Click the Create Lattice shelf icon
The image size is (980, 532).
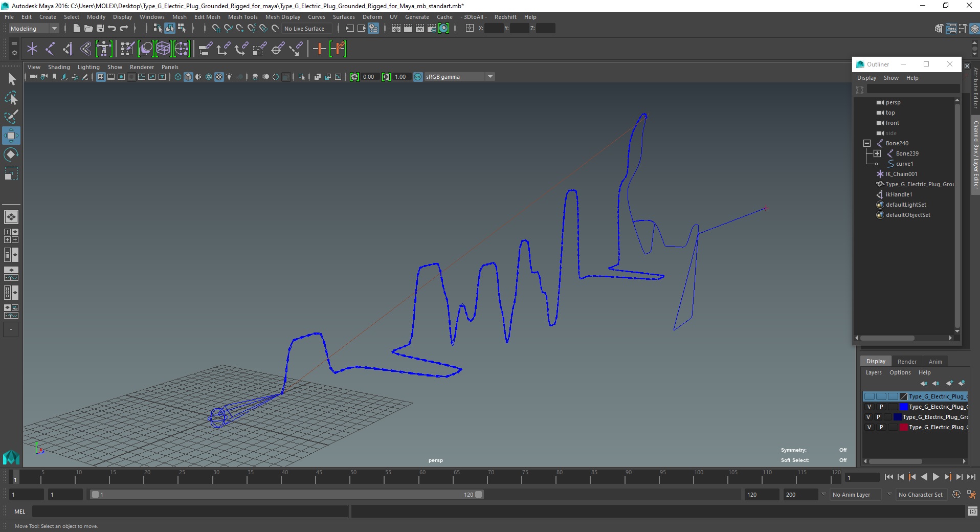(163, 49)
